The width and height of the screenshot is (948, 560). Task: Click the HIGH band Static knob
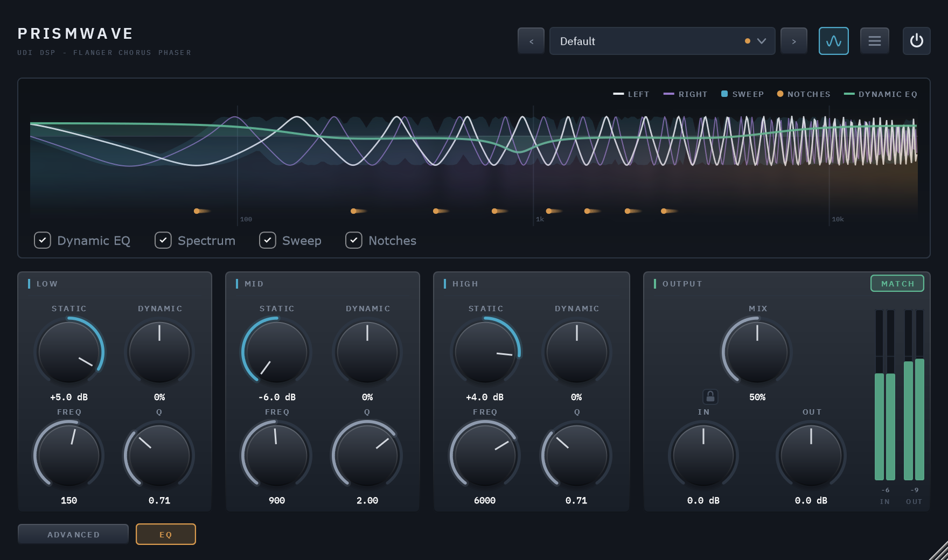click(485, 352)
